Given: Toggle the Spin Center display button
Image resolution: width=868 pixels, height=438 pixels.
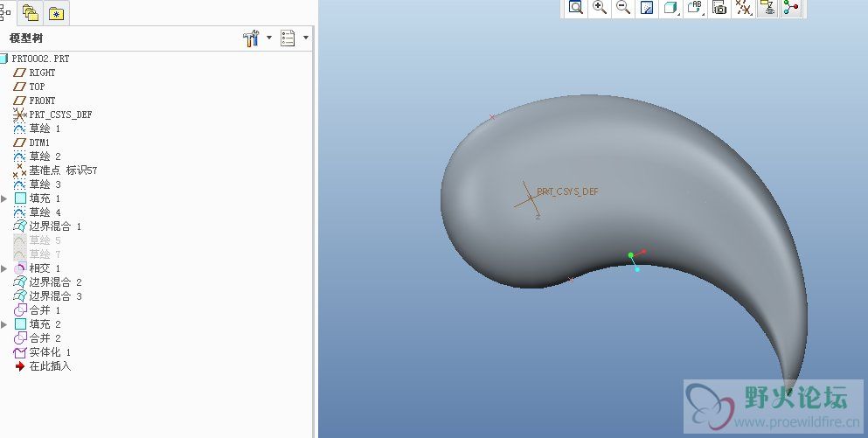Looking at the screenshot, I should click(x=791, y=8).
